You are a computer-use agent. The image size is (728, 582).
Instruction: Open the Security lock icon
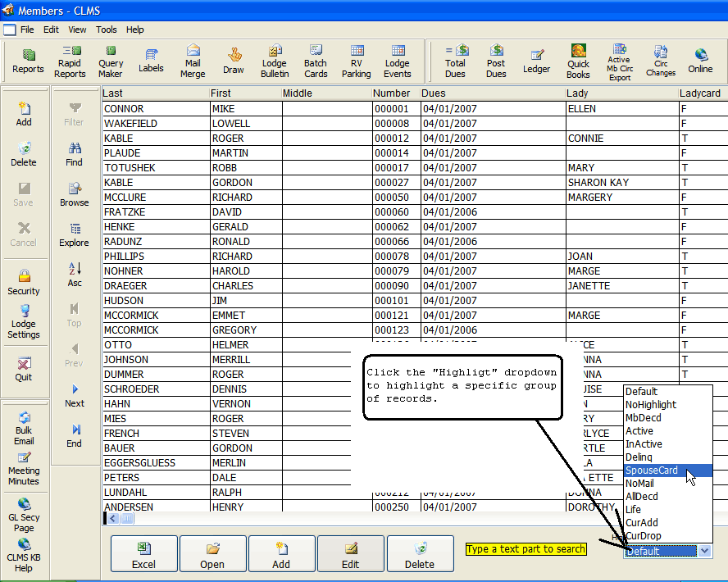(24, 281)
